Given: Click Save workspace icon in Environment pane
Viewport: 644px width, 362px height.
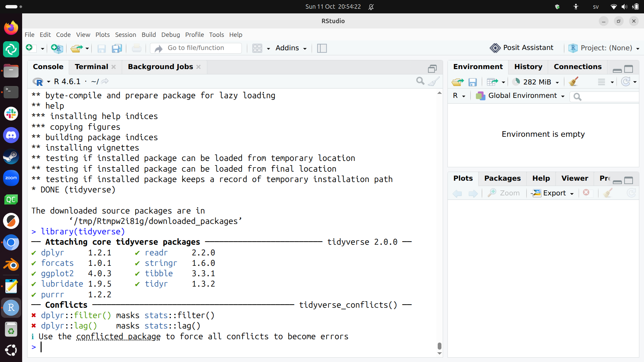Looking at the screenshot, I should (473, 82).
